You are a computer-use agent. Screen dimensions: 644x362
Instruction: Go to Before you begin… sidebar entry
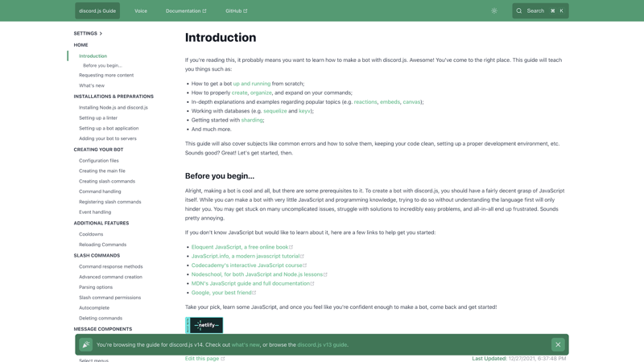[102, 66]
